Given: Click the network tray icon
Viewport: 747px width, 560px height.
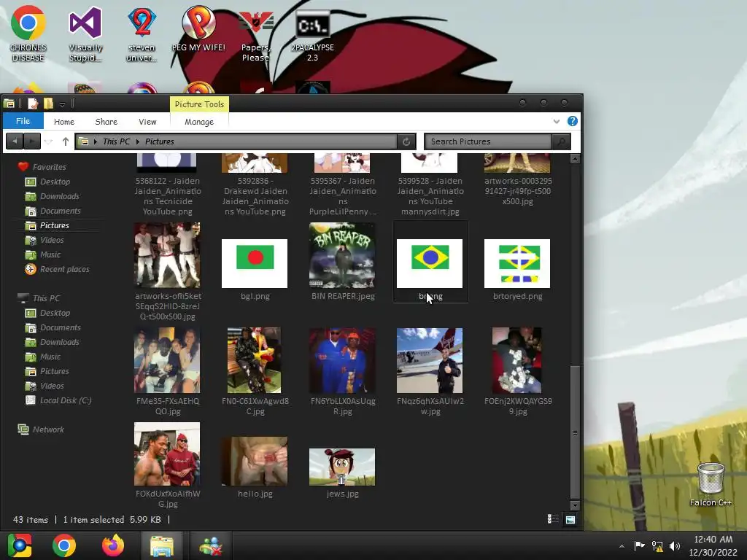Looking at the screenshot, I should tap(657, 546).
